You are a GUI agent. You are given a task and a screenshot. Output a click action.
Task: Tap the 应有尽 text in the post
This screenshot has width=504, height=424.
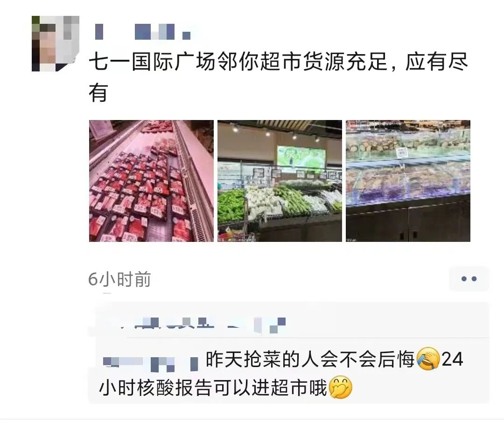point(436,62)
